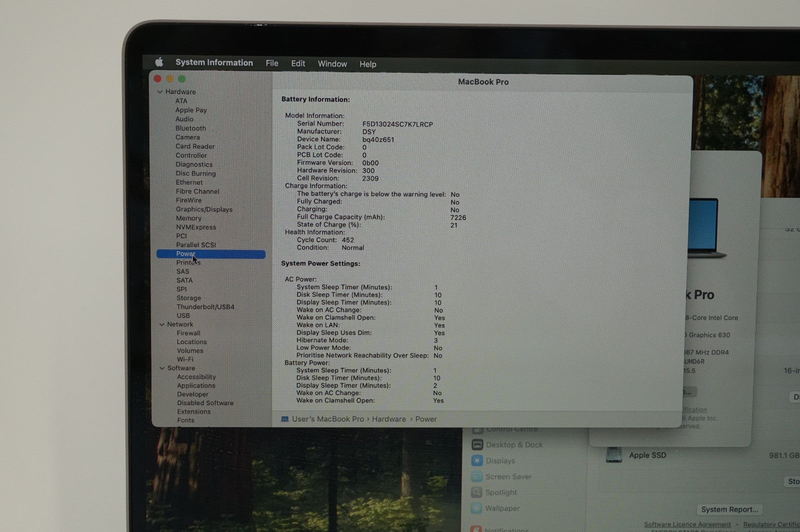Select Audio in the sidebar
800x532 pixels.
pos(184,119)
